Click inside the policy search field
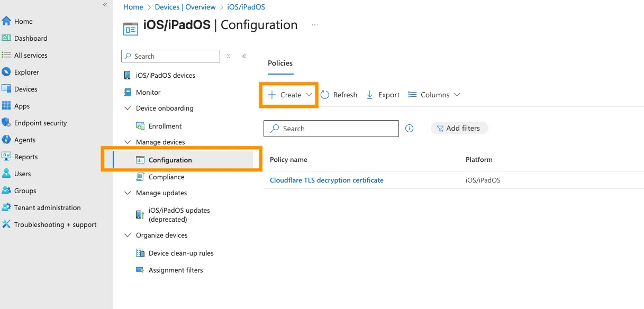The height and width of the screenshot is (309, 644). pyautogui.click(x=331, y=128)
